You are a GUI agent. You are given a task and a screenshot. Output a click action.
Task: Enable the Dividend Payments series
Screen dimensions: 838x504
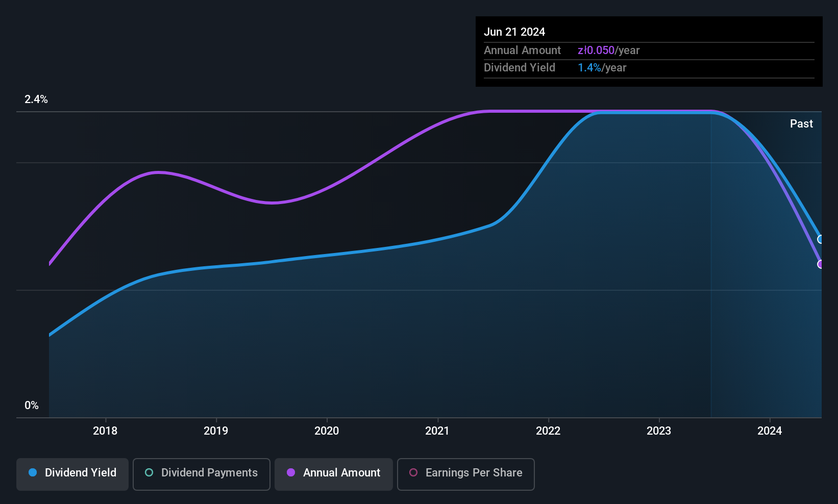[202, 474]
